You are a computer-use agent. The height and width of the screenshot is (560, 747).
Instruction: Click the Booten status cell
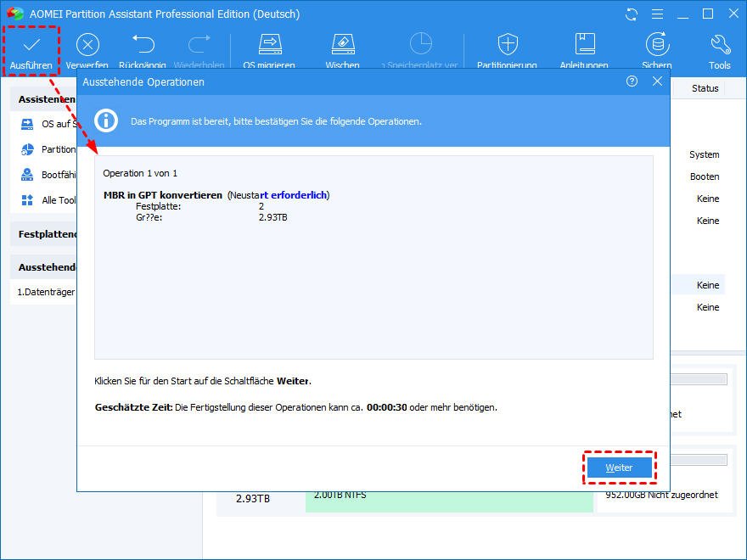(x=705, y=176)
